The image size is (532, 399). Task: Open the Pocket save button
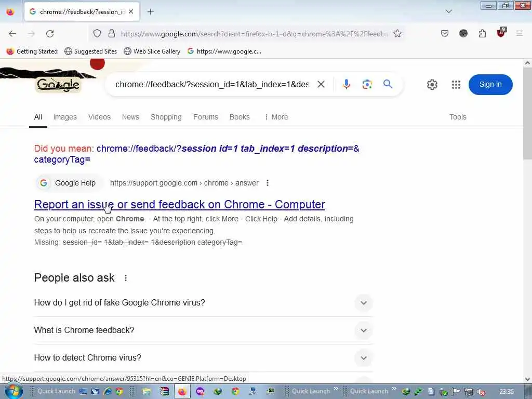[x=445, y=34]
